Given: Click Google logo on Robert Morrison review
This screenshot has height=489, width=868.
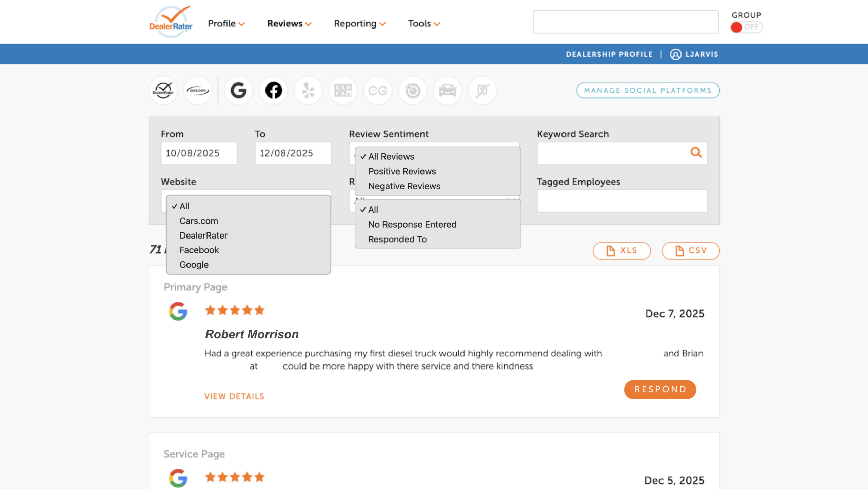Looking at the screenshot, I should [178, 311].
